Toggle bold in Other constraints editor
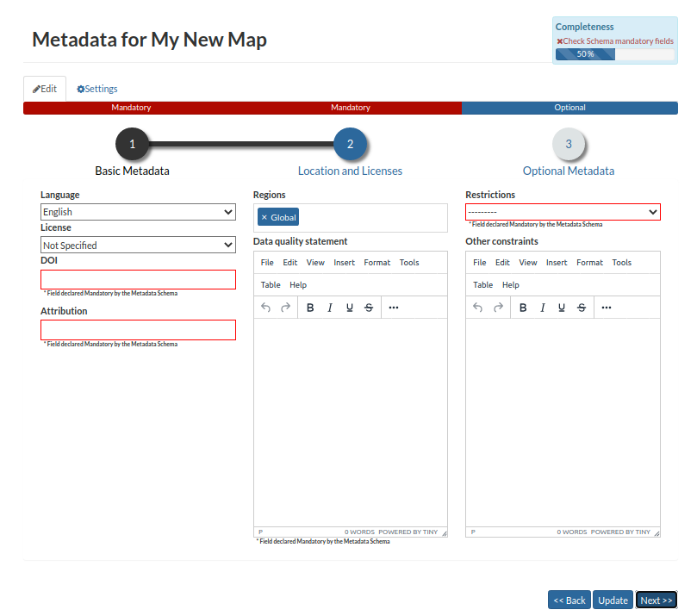The height and width of the screenshot is (616, 697). [523, 308]
